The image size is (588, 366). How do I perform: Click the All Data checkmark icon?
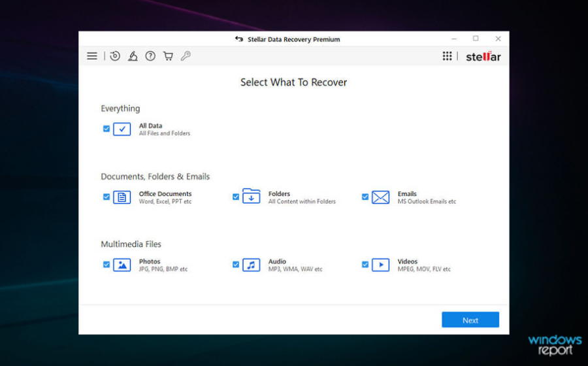pos(122,129)
